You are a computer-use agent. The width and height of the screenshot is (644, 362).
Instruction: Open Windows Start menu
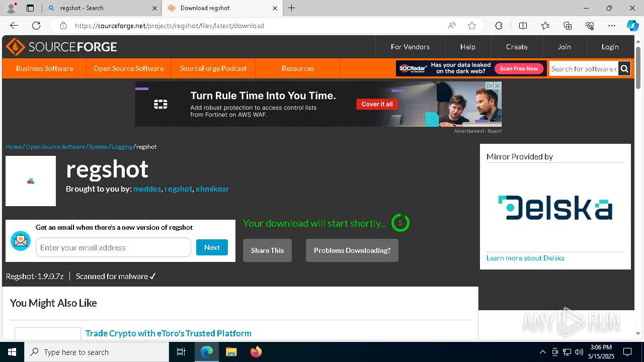[x=12, y=352]
